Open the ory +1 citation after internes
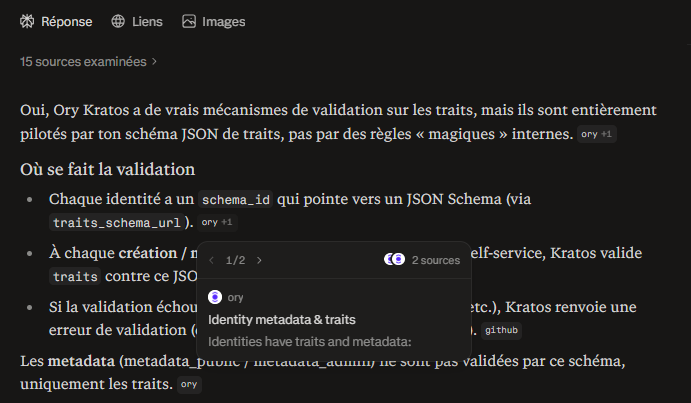Screen dimensions: 691x403 597,134
